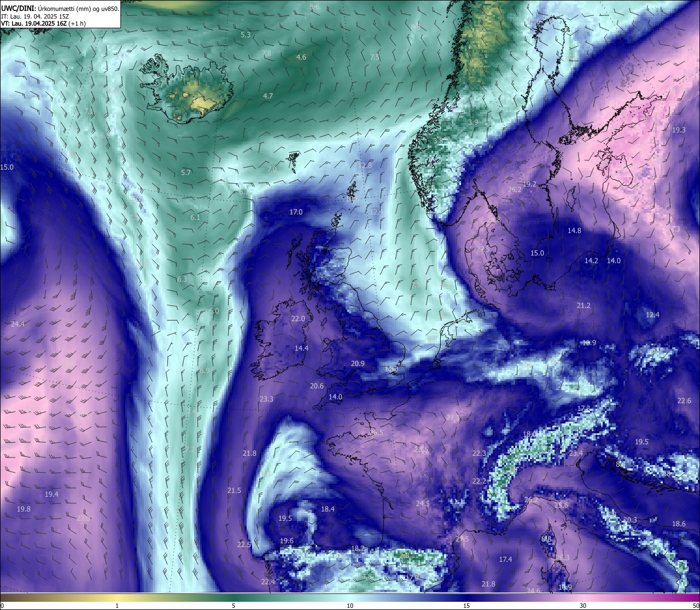The height and width of the screenshot is (610, 700).
Task: Click the 20.6 value label
Action: pyautogui.click(x=317, y=386)
